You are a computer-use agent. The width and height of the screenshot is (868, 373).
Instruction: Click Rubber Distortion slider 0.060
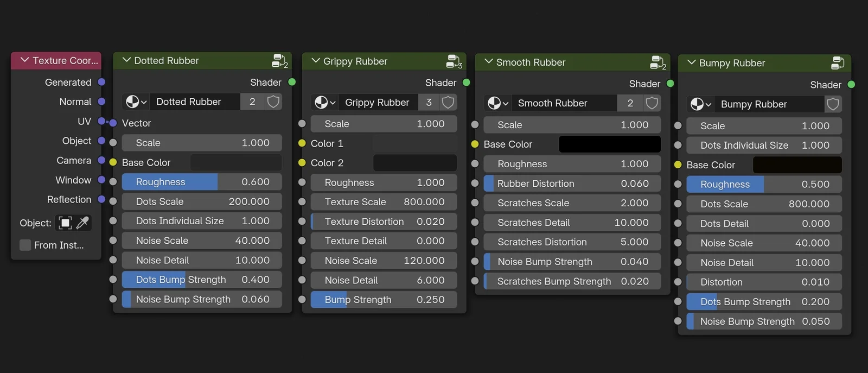pos(572,184)
